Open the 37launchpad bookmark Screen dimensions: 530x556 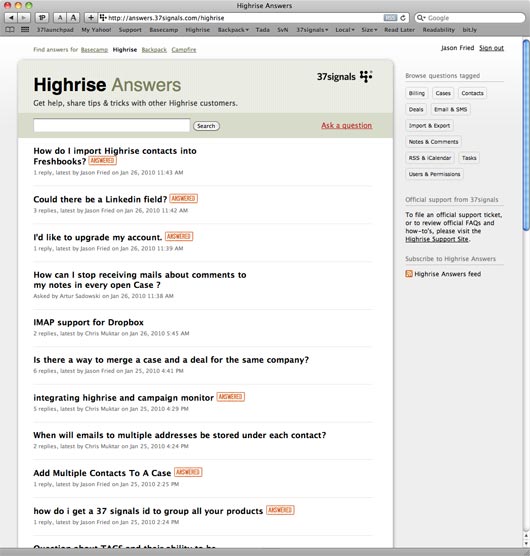(x=55, y=30)
